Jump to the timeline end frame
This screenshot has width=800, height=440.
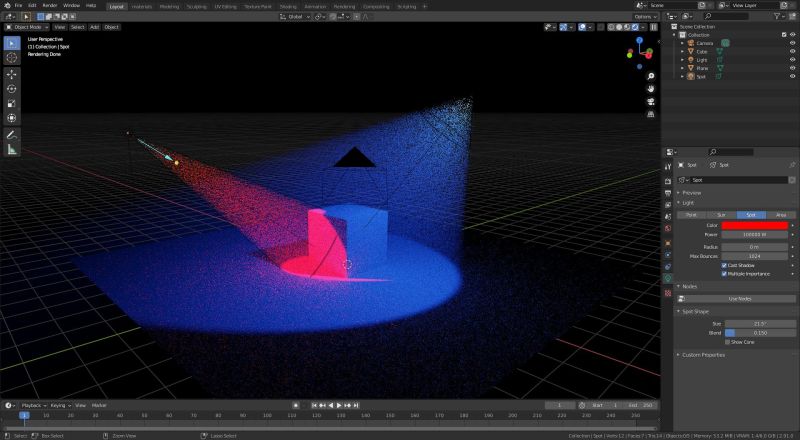tap(356, 405)
